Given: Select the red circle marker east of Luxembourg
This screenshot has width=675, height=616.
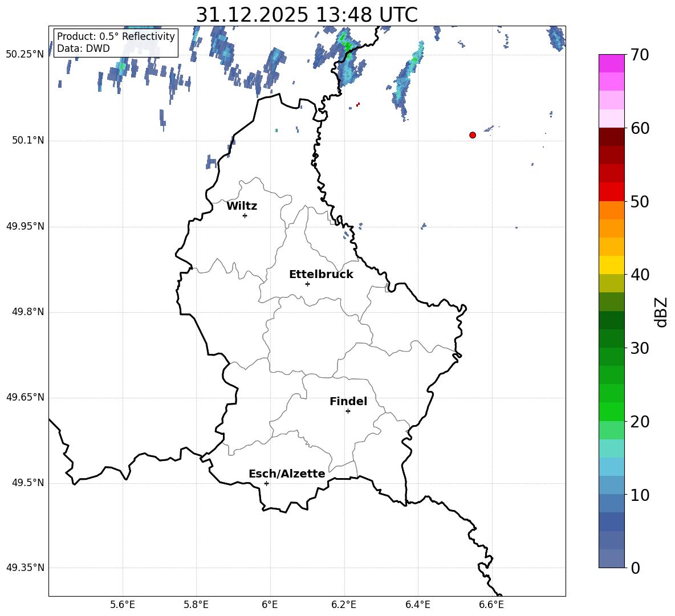Looking at the screenshot, I should 473,135.
